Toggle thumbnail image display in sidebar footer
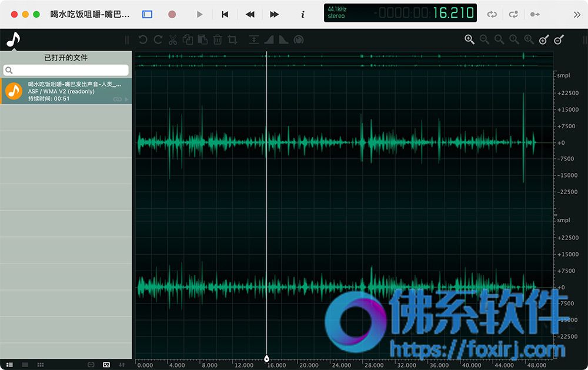This screenshot has height=370, width=588. 106,364
